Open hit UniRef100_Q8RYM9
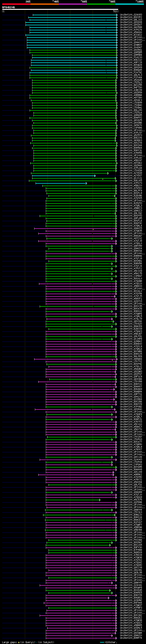This screenshot has height=644, width=146. tap(131, 246)
